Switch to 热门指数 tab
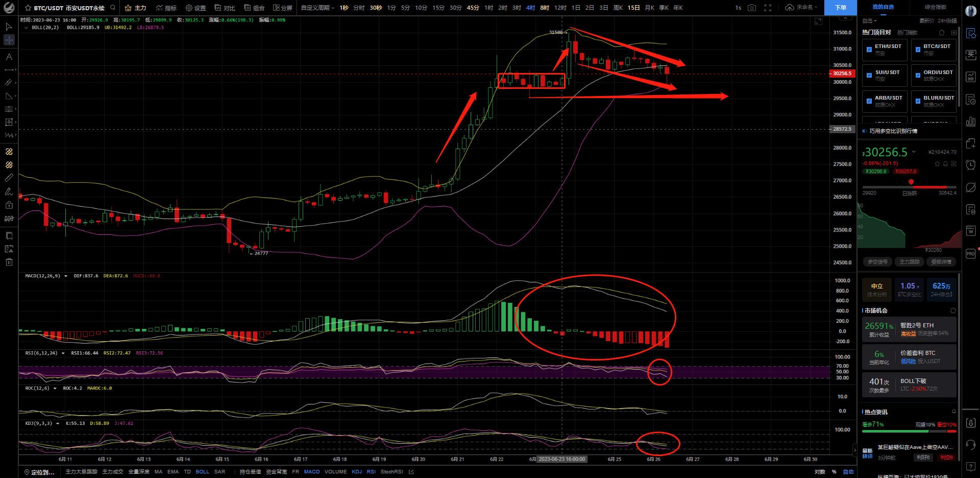Screen dimensions: 980x478 pyautogui.click(x=907, y=33)
